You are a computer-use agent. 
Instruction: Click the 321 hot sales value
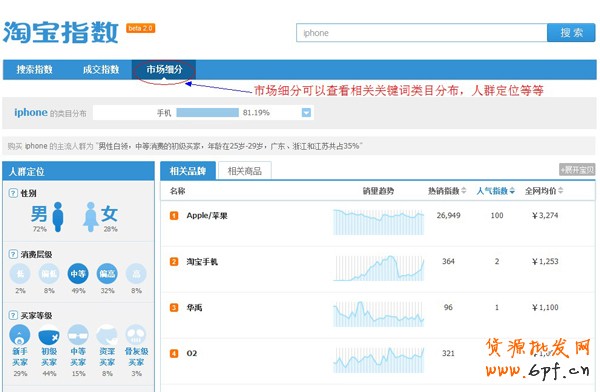(448, 353)
